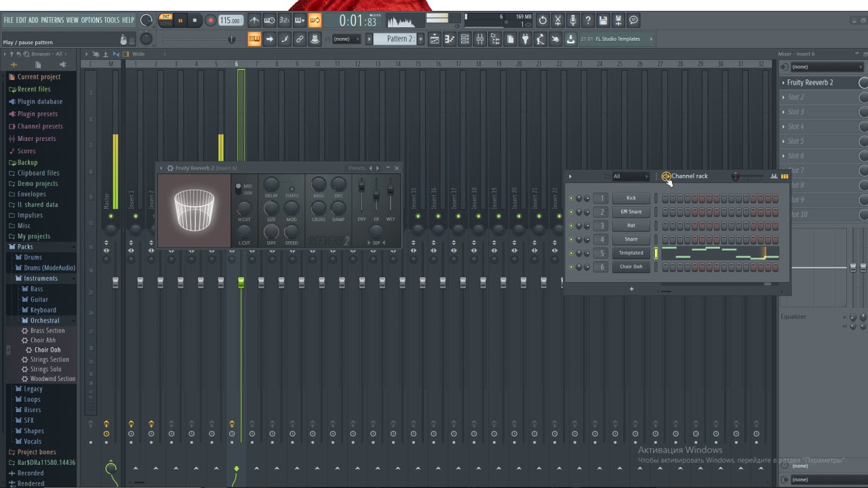868x488 pixels.
Task: Mute the Choir Ooh channel light
Action: pyautogui.click(x=571, y=267)
